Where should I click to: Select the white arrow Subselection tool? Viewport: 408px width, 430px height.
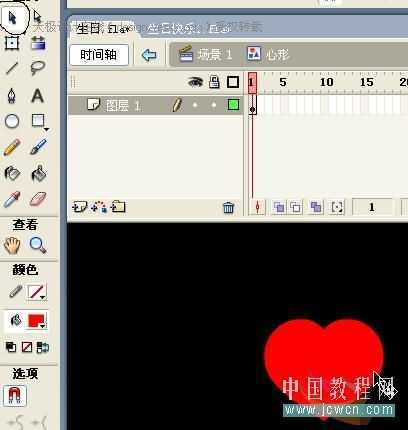[37, 17]
